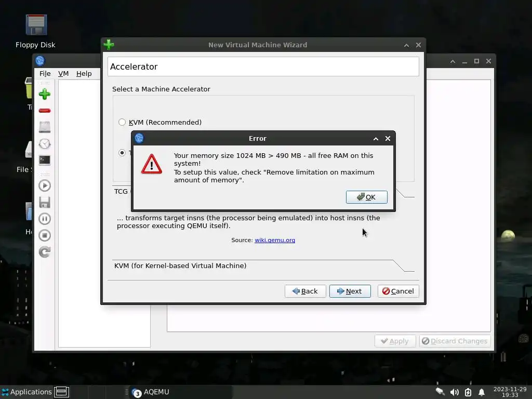Maximize the AQEMU main window
The image size is (532, 399).
tap(476, 61)
